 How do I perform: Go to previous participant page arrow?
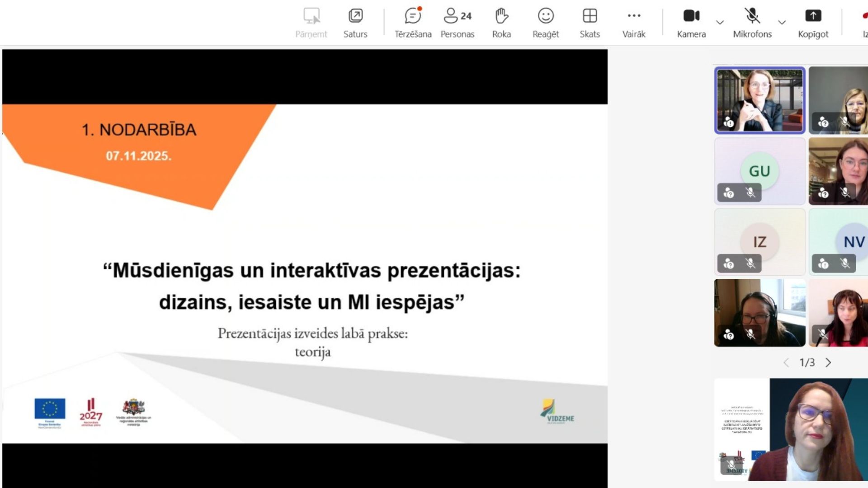point(786,362)
